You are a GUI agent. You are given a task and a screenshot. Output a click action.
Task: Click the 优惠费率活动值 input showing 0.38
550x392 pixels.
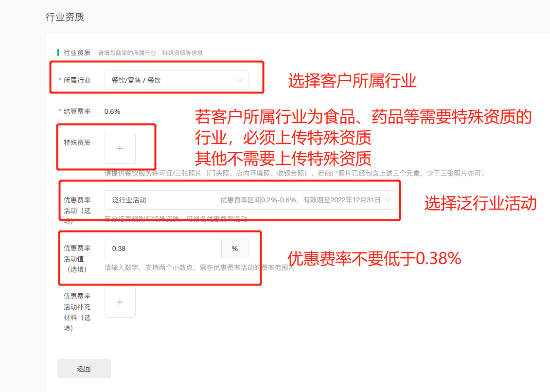163,249
